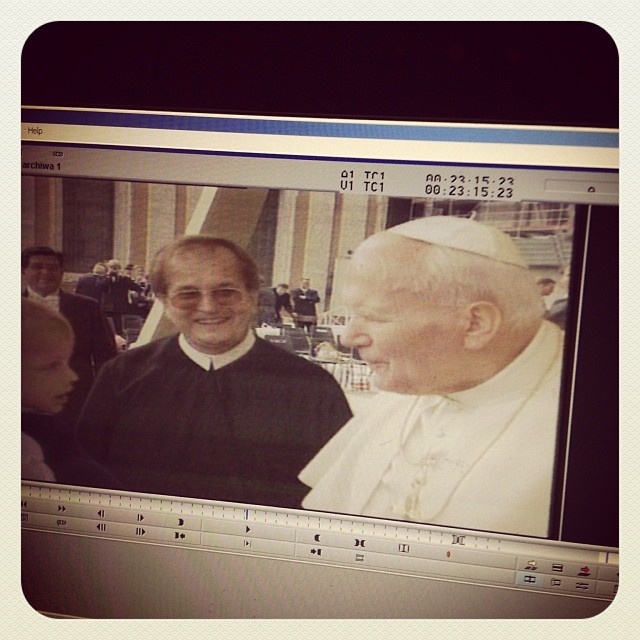Open the 'archiwa 1' clip name menu

41,166
